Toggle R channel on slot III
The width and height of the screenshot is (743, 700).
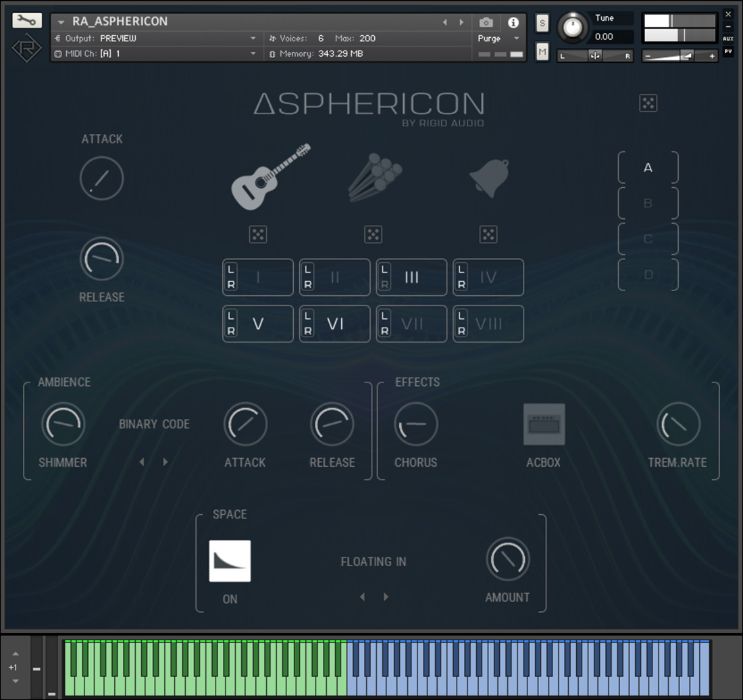(384, 284)
